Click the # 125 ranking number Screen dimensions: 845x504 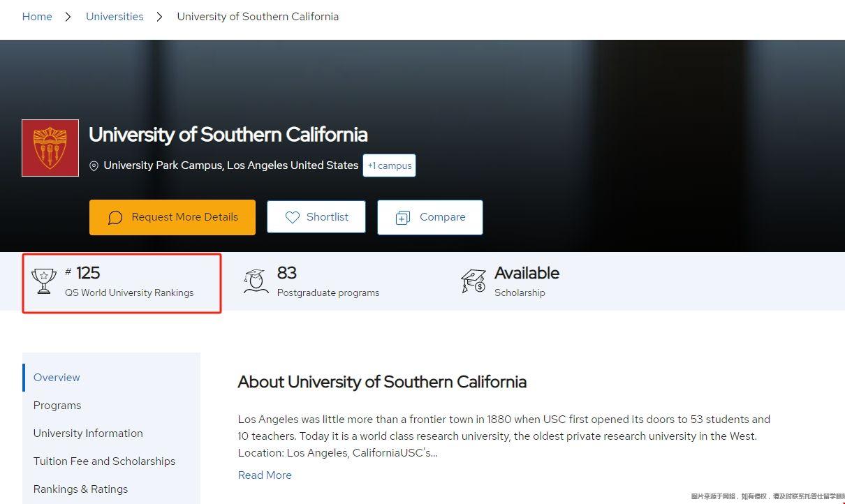click(x=82, y=272)
